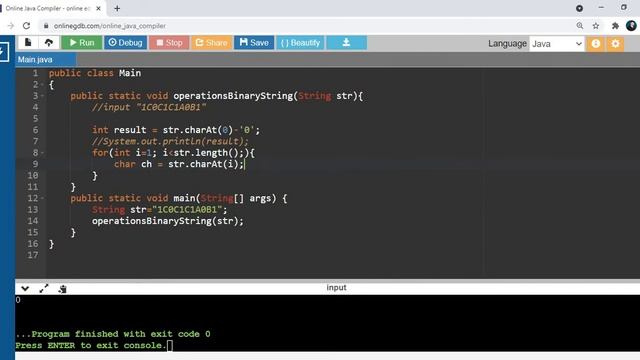Viewport: 640px width, 360px height.
Task: Click the 'Language' label
Action: [507, 44]
